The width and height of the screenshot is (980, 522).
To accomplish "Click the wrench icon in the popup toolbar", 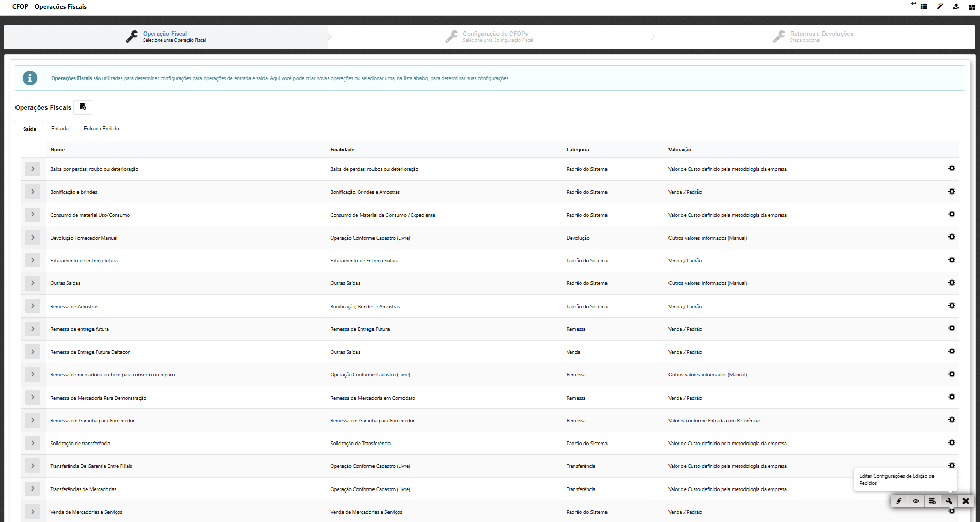I will pyautogui.click(x=948, y=501).
